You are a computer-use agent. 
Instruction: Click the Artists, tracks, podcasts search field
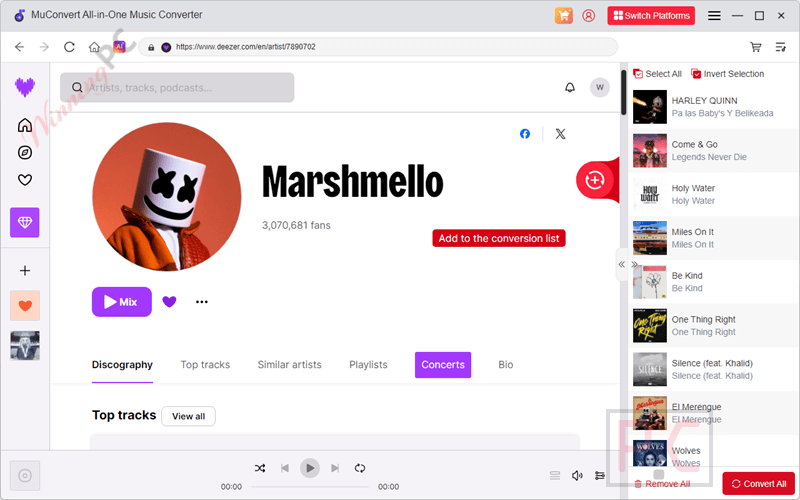click(177, 87)
